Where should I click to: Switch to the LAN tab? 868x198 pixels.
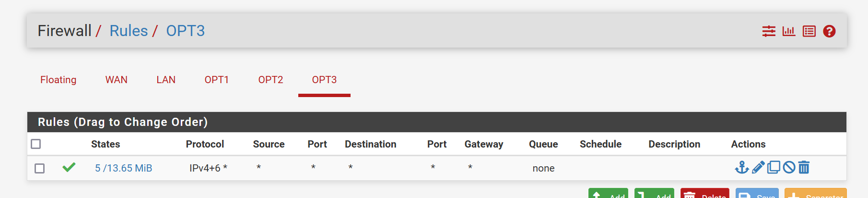pyautogui.click(x=166, y=80)
